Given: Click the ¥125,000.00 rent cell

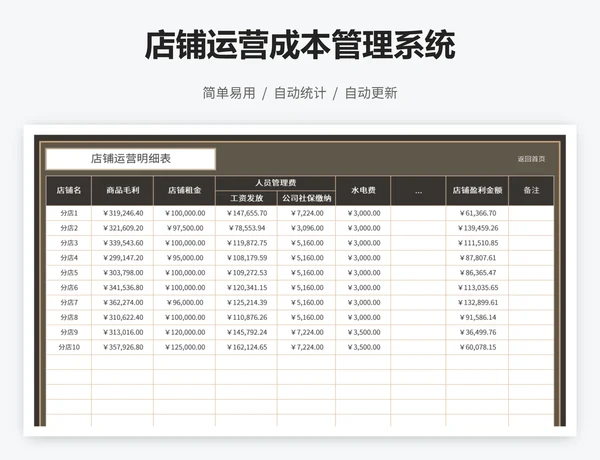Looking at the screenshot, I should 184,347.
